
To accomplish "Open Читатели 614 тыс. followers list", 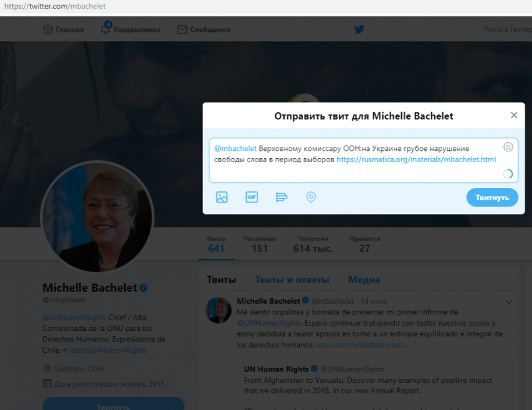I will (x=313, y=244).
